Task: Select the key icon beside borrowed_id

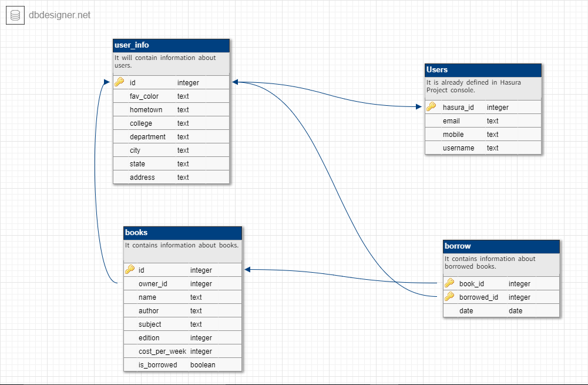Action: pos(449,297)
